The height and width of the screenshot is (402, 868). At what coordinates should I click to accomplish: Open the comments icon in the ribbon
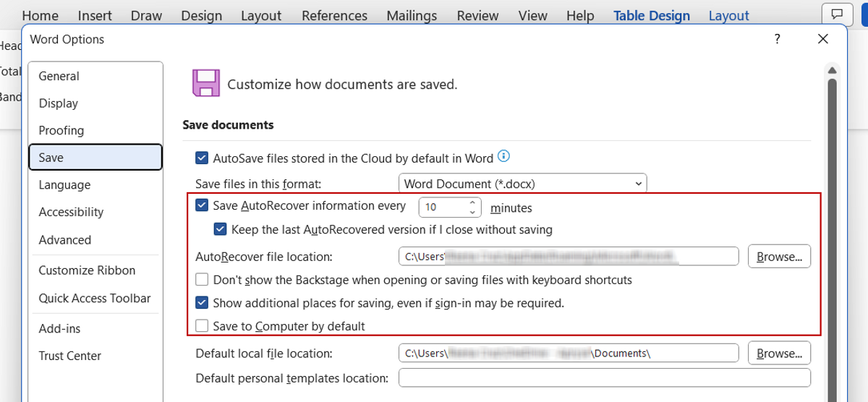837,14
